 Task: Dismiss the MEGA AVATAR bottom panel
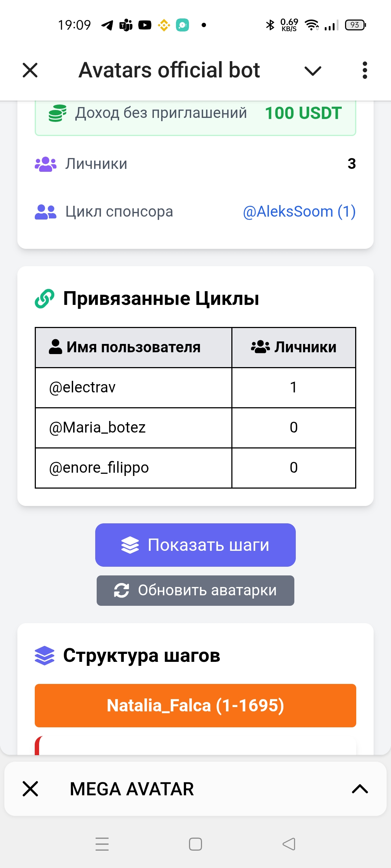[30, 789]
